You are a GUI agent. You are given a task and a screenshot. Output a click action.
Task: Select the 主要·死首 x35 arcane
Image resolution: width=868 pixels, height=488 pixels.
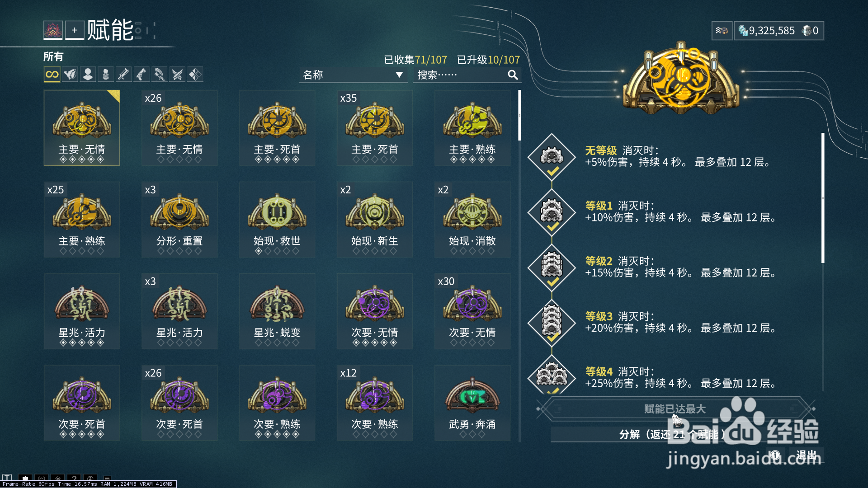(375, 128)
